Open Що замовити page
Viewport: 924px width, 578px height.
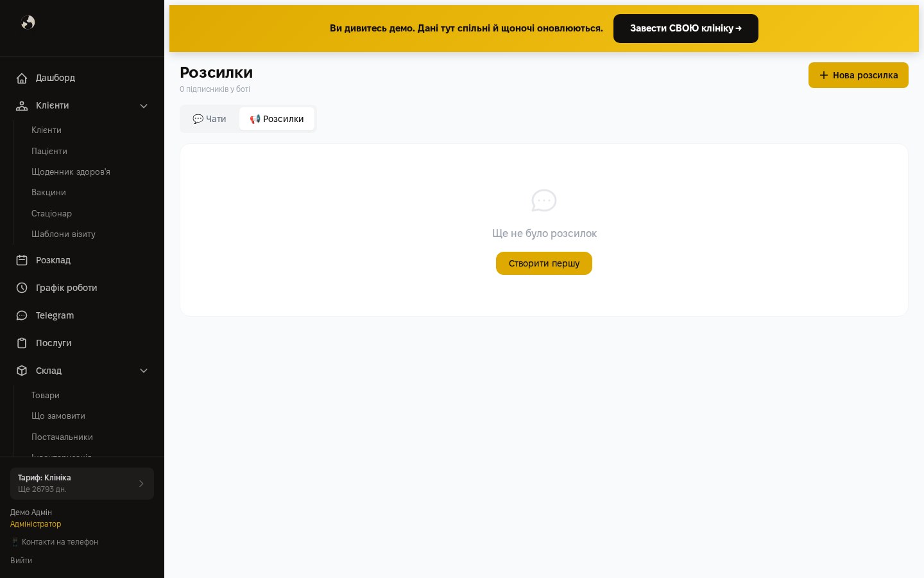[58, 416]
